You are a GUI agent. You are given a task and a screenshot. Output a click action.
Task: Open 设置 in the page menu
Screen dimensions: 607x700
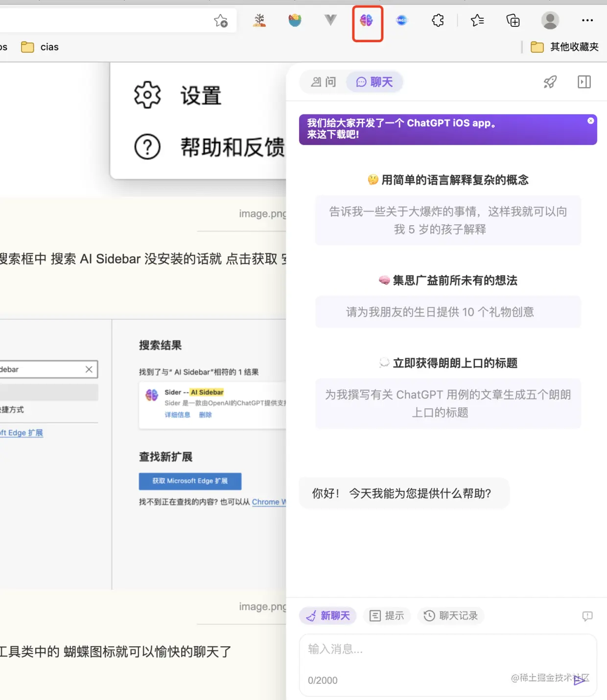pyautogui.click(x=201, y=95)
